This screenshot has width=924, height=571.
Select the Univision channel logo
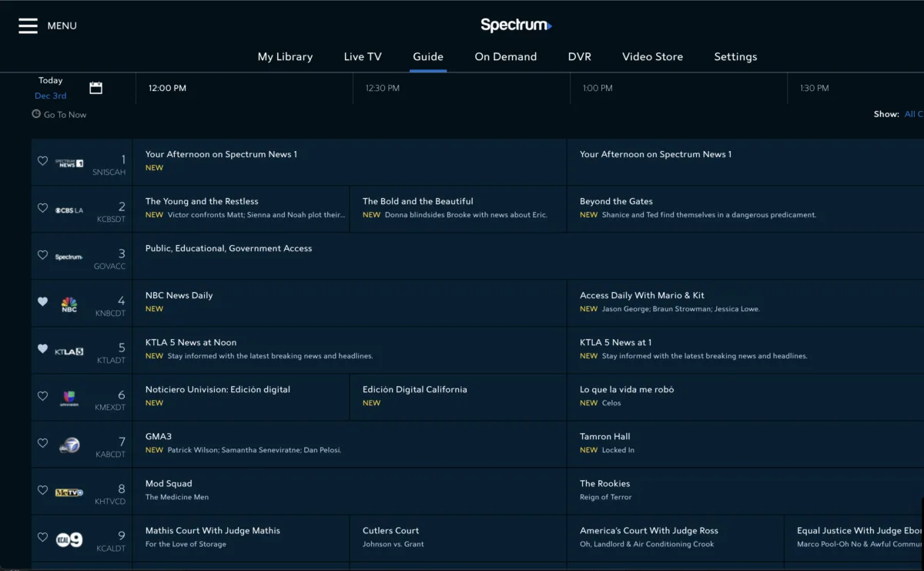69,398
